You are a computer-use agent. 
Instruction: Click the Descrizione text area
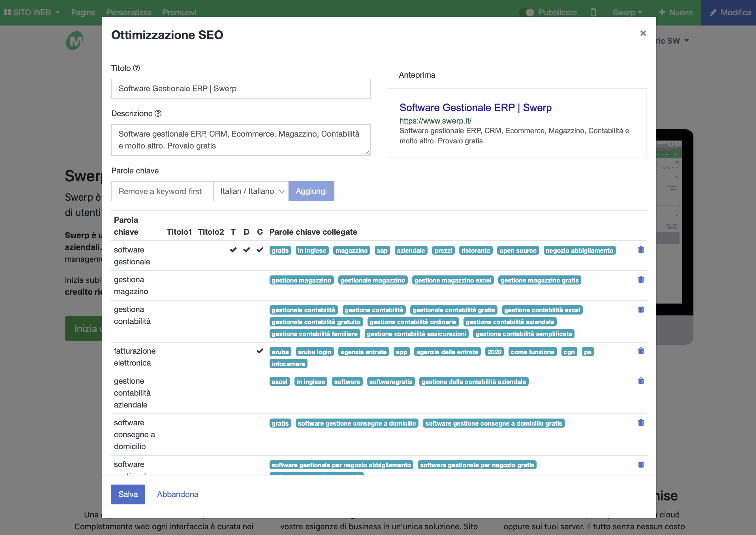pos(241,140)
